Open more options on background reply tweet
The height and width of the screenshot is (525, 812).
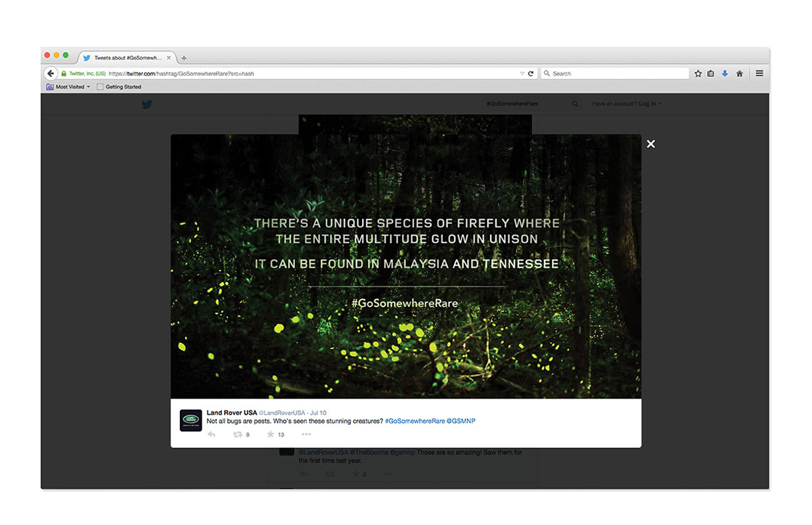[x=388, y=474]
